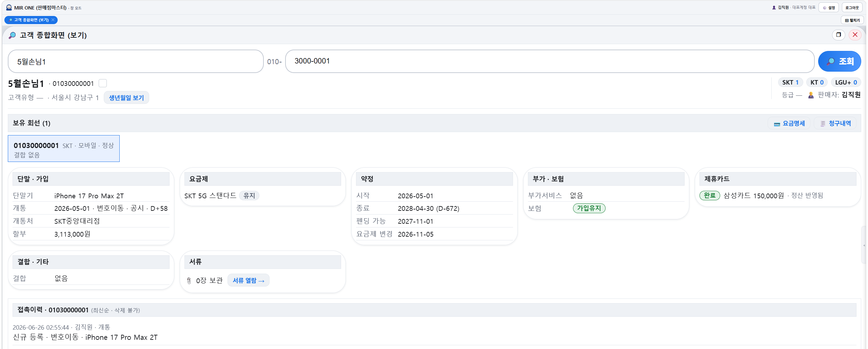Click the 로그아웃 button
Viewport: 868px width, 349px height.
(x=852, y=7)
